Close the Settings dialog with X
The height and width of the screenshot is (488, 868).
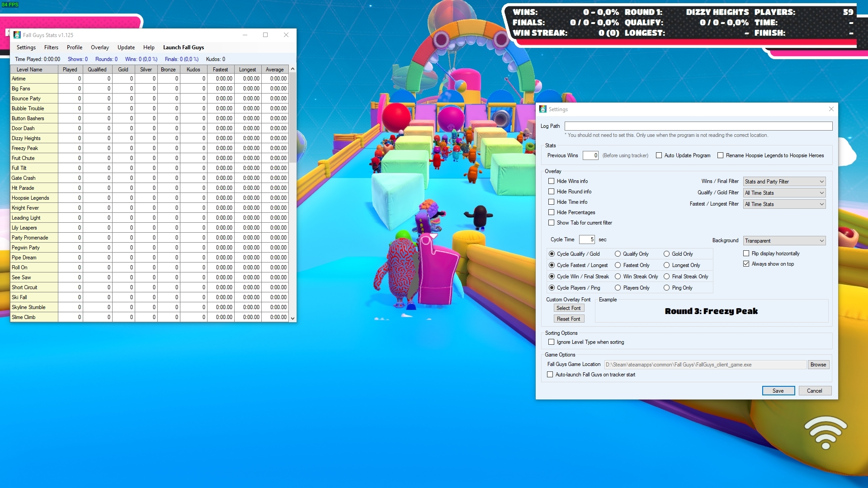(831, 109)
